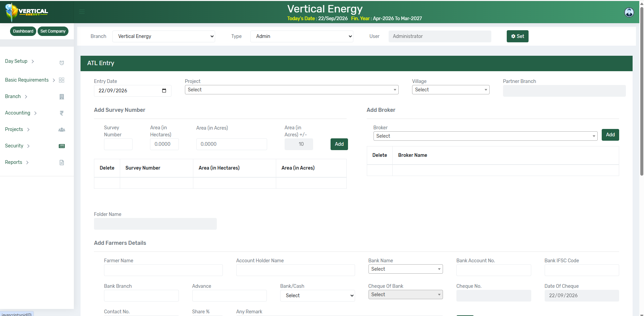Open the Cheque Of Bank dropdown
644x316 pixels.
[x=405, y=295]
